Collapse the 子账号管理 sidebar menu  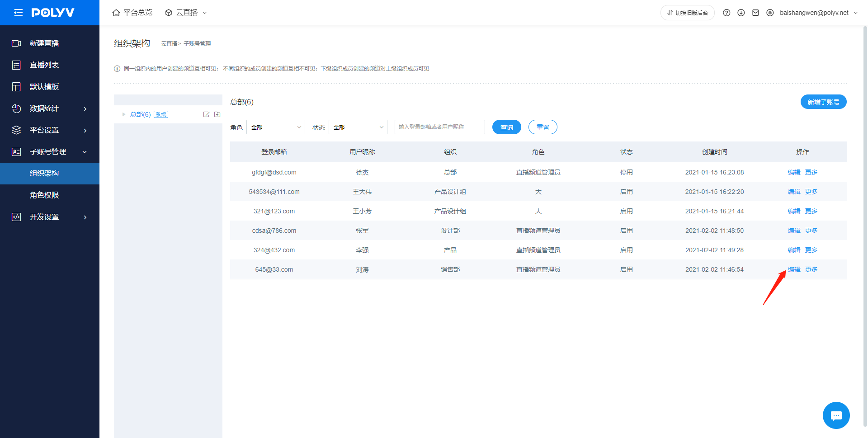pos(50,152)
